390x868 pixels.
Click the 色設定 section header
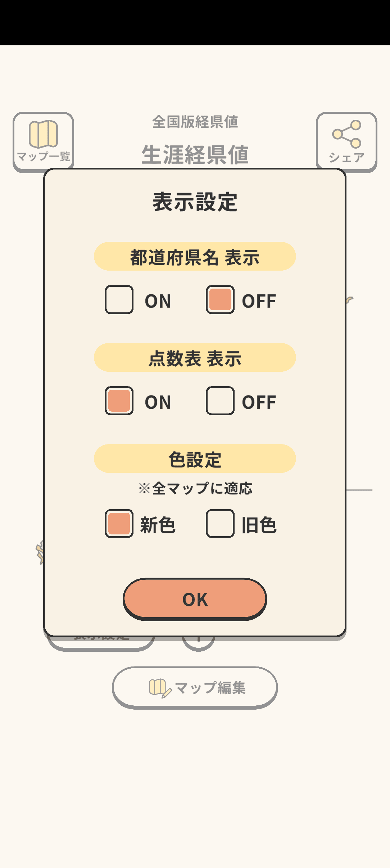pos(195,459)
